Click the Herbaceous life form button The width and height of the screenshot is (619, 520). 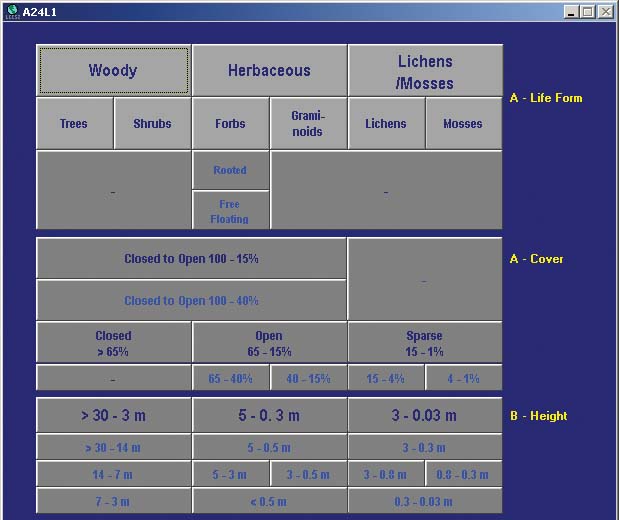(269, 70)
